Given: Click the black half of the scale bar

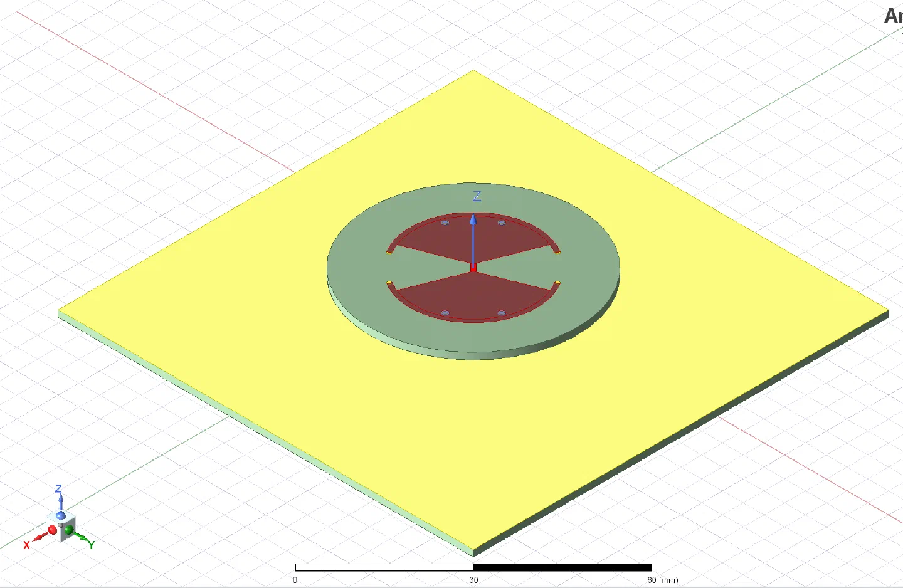Looking at the screenshot, I should (x=562, y=567).
